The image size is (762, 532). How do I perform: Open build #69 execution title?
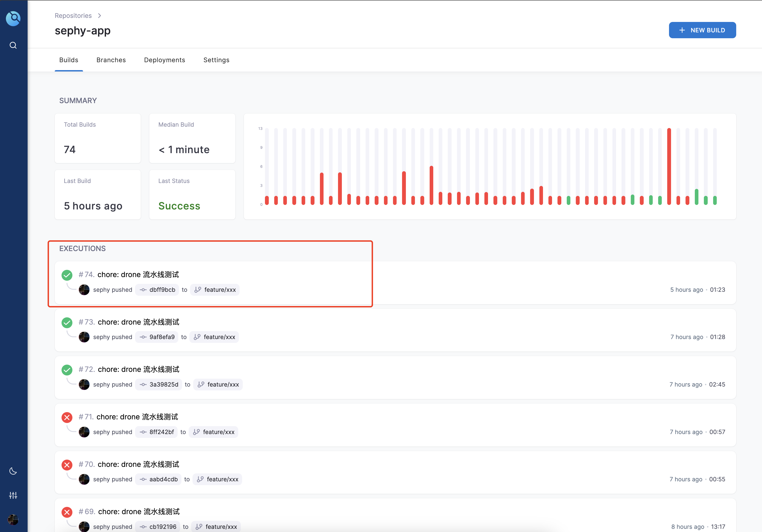(139, 512)
